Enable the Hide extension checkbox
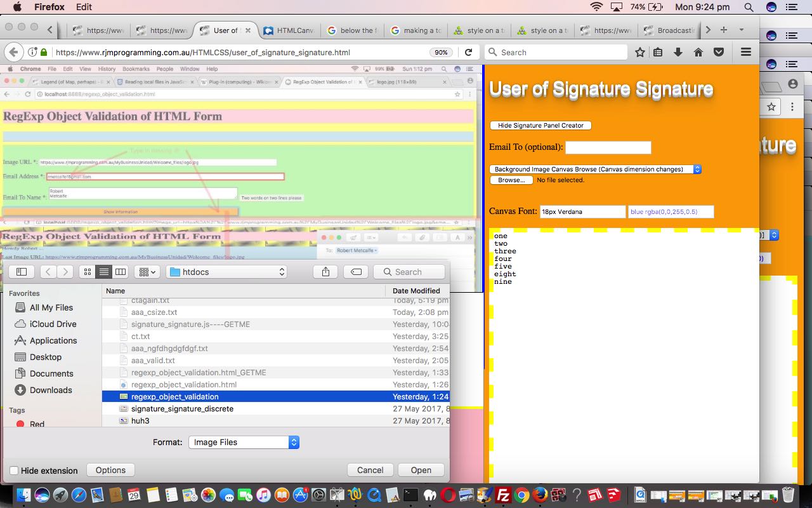 coord(14,471)
